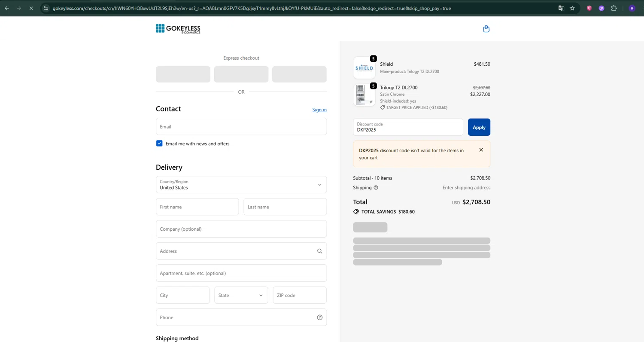Click the Subtotal · 10 items label

372,178
